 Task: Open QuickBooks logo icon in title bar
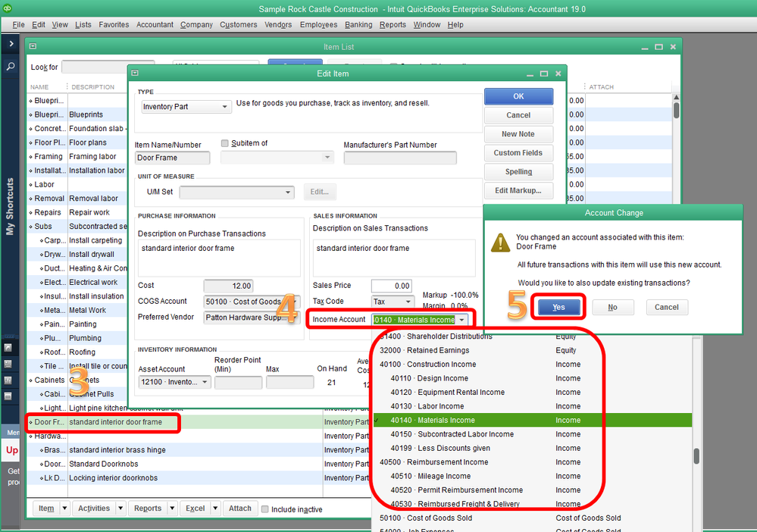(8, 8)
